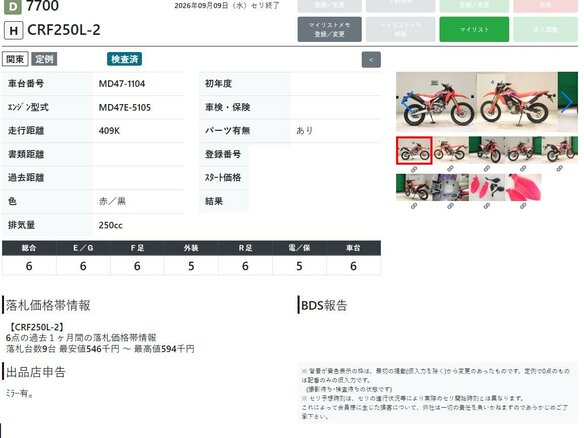
Task: Click the 'ｽﾀｰﾄ価格' label
Action: [223, 177]
